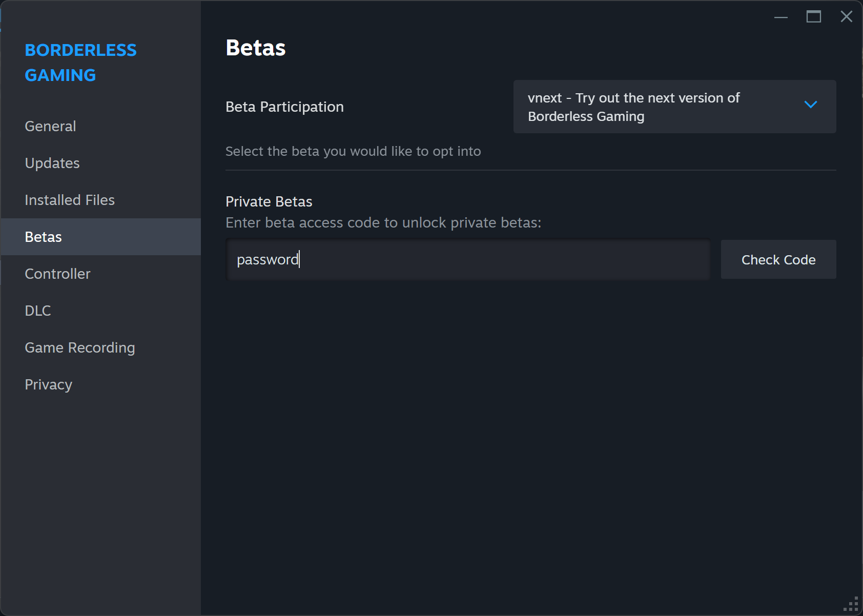
Task: Select the Betas sidebar item
Action: point(100,237)
